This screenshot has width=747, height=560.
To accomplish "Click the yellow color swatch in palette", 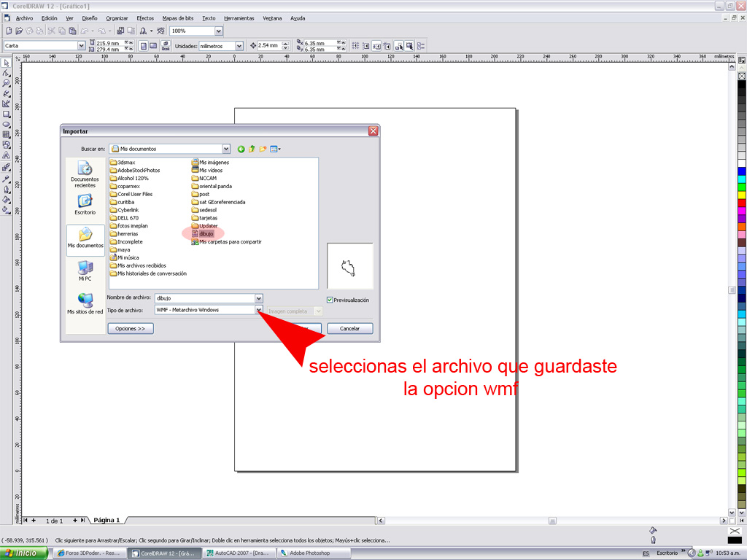I will (x=742, y=195).
